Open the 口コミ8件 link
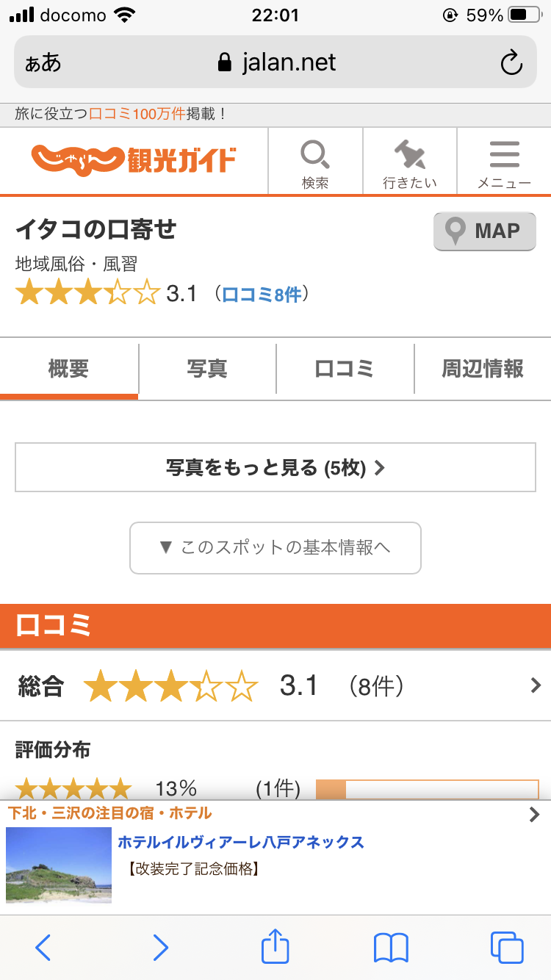The image size is (551, 980). pos(262,295)
